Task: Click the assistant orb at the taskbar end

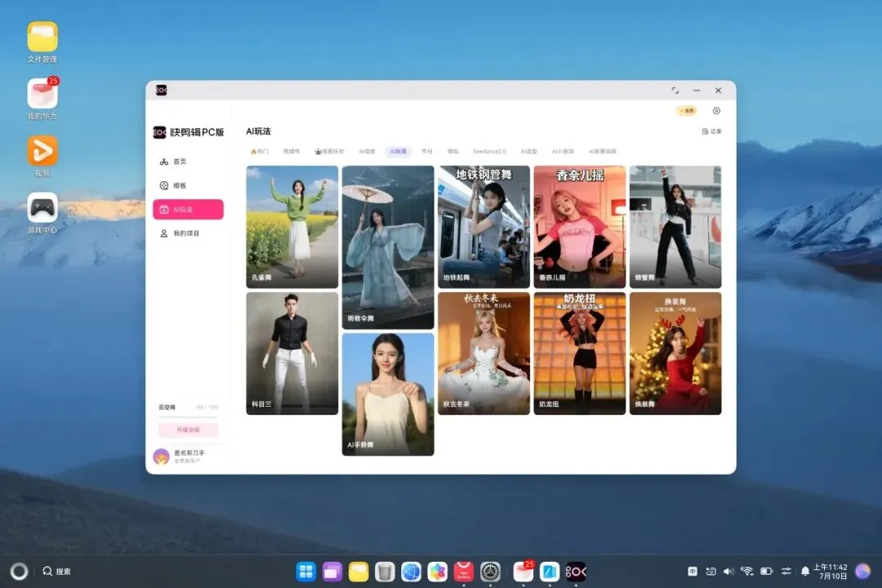Action: point(863,571)
